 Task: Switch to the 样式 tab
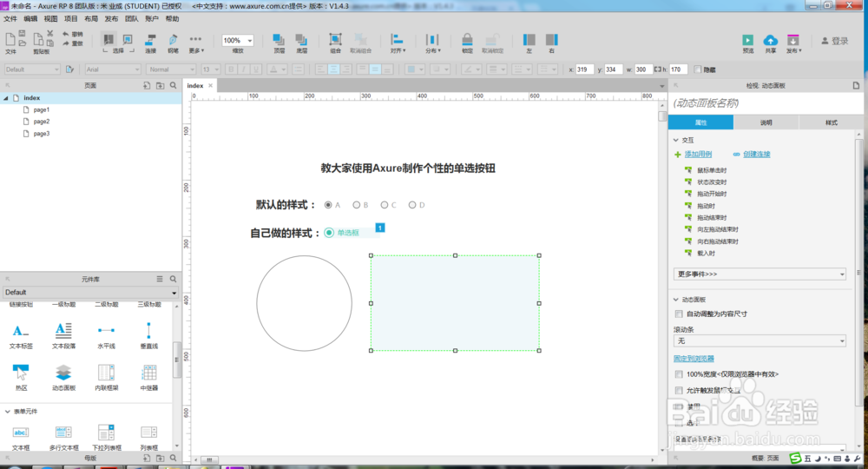coord(832,122)
